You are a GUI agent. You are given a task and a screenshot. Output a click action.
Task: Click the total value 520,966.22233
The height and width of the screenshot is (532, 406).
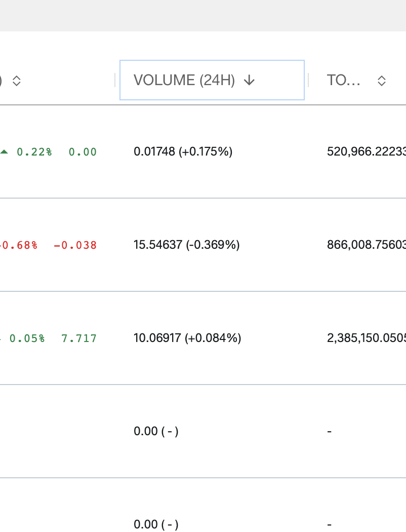point(367,151)
